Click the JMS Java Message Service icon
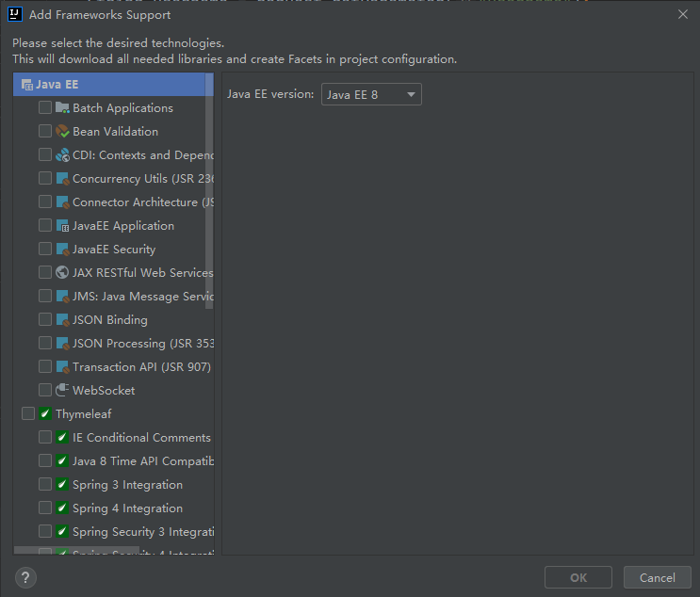 (x=62, y=297)
